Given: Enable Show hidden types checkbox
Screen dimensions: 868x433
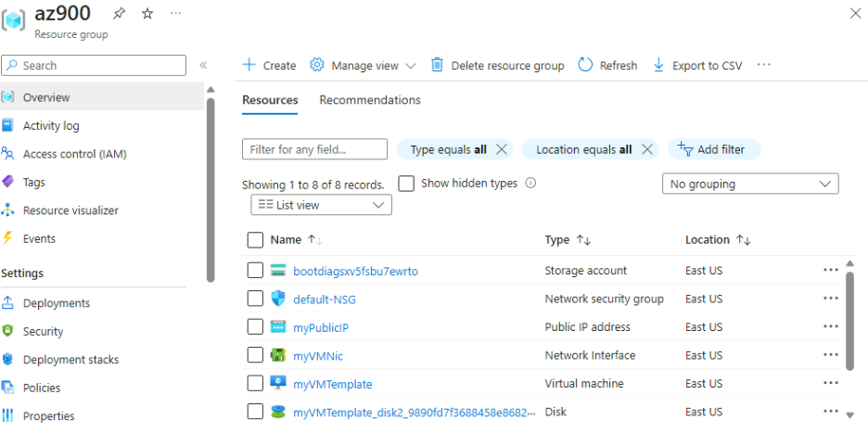Looking at the screenshot, I should [x=406, y=184].
